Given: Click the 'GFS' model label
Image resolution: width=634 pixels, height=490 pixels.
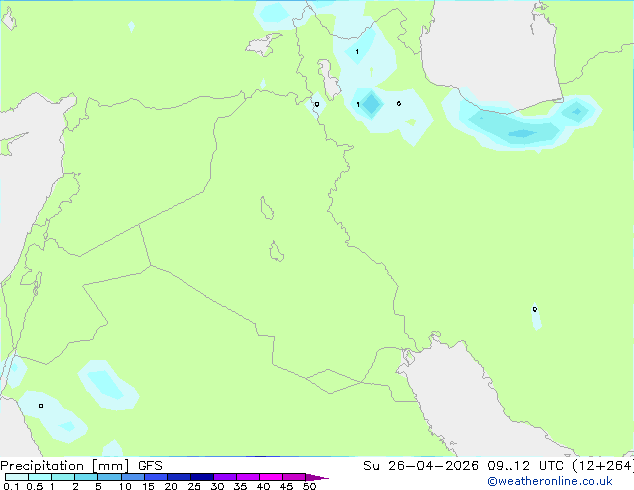Looking at the screenshot, I should pos(150,466).
